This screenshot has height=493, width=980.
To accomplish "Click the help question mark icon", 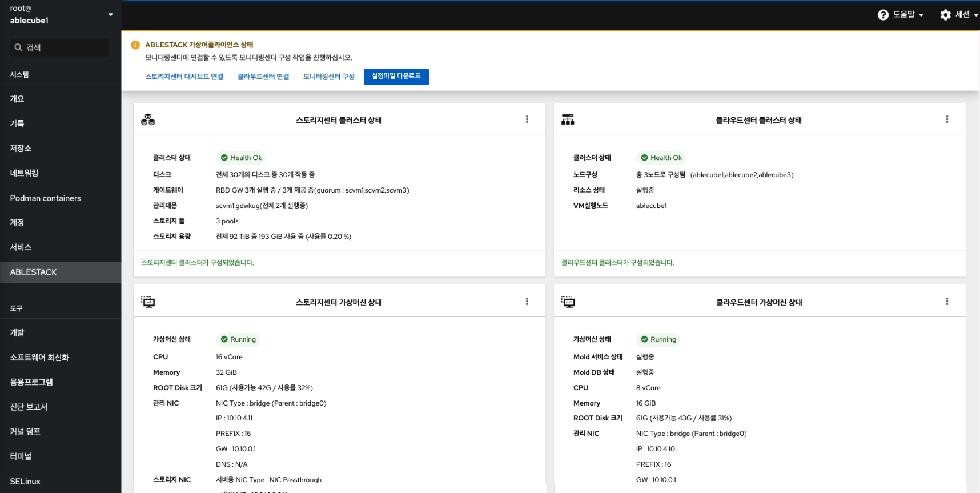I will (883, 15).
